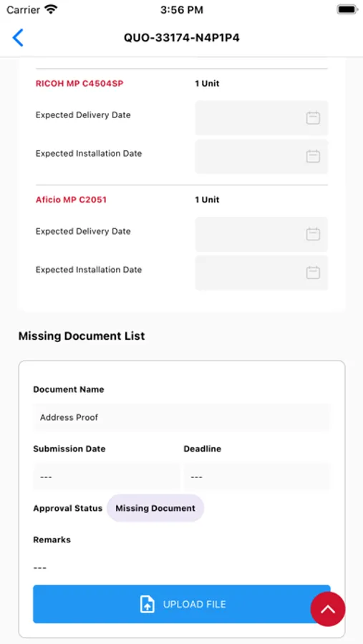The width and height of the screenshot is (363, 644).
Task: Open calendar icon for RICOH Expected Delivery Date
Action: [313, 118]
